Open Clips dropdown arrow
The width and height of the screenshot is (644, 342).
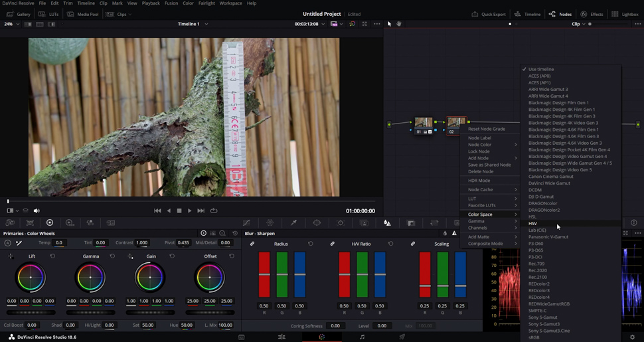click(130, 15)
